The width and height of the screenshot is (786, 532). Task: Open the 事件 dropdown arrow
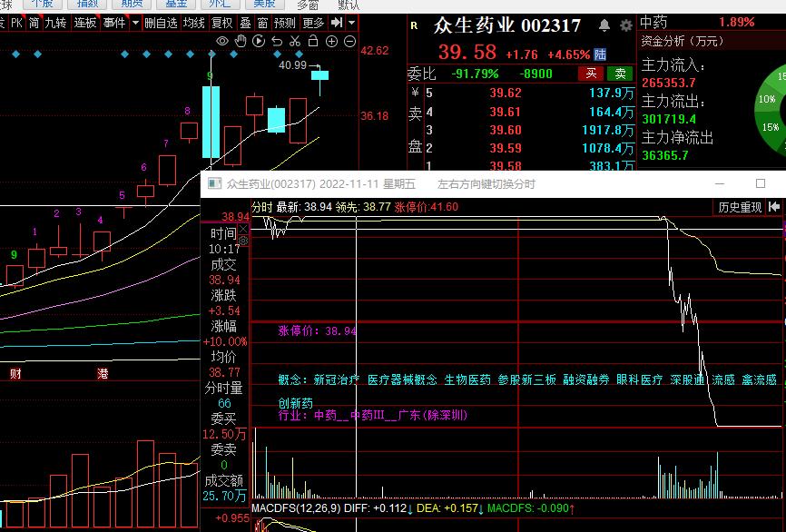coord(135,23)
